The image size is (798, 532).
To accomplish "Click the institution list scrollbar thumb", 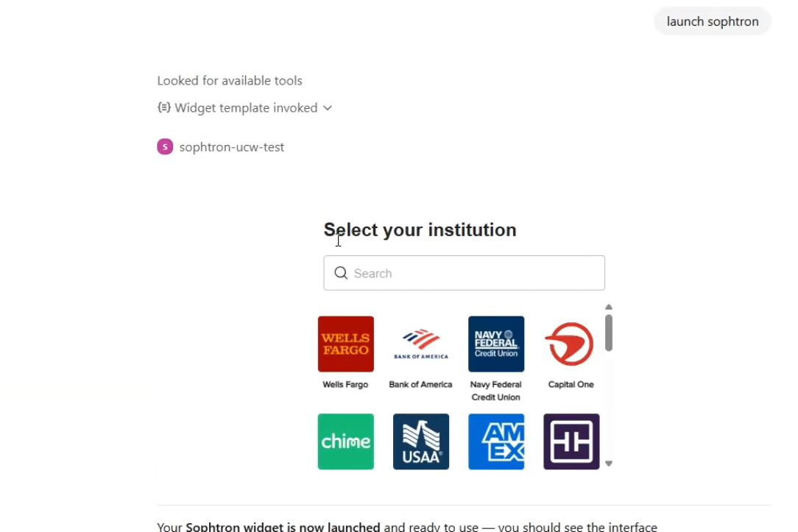I will coord(609,333).
